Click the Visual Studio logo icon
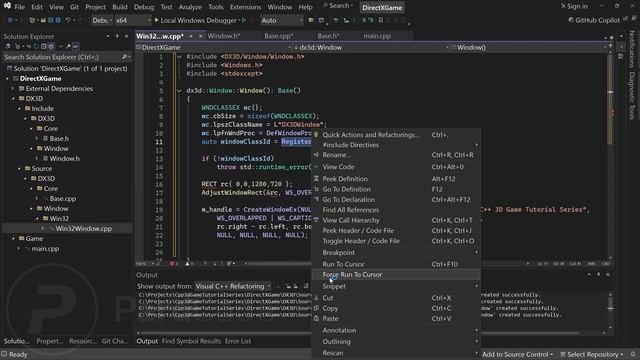Screen dimensions: 640x360 click(7, 6)
